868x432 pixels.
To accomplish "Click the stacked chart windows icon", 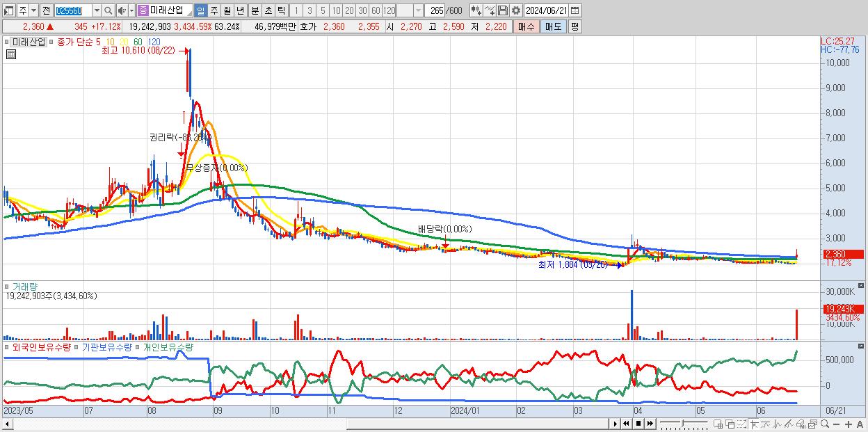I will (812, 424).
